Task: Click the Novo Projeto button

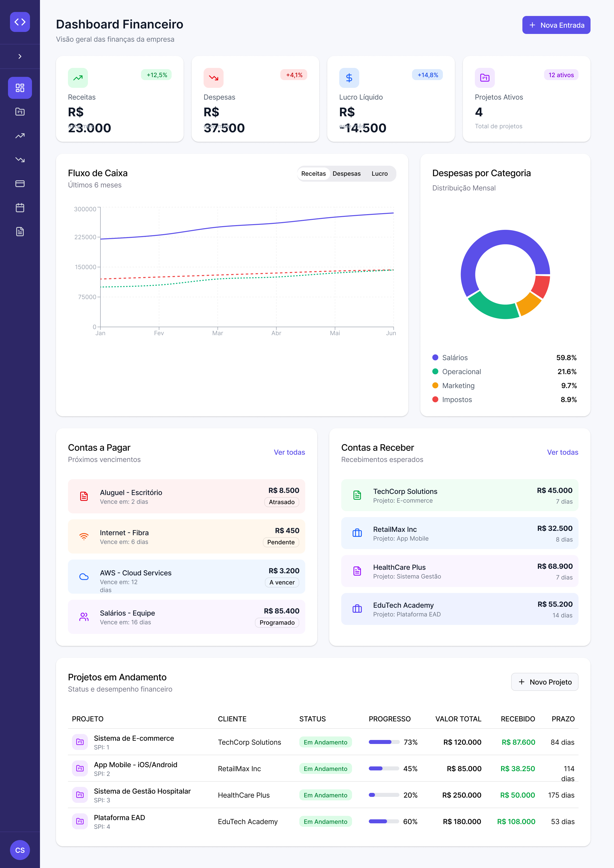Action: click(544, 682)
